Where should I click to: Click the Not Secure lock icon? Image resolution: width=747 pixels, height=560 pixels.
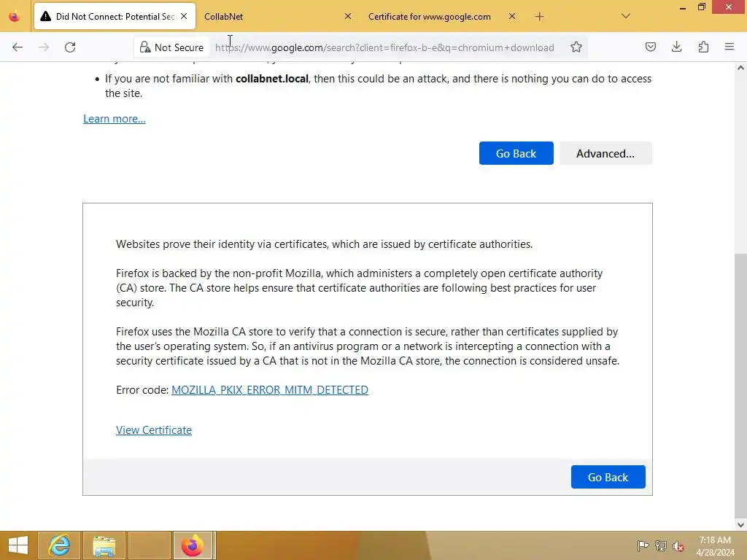coord(145,47)
